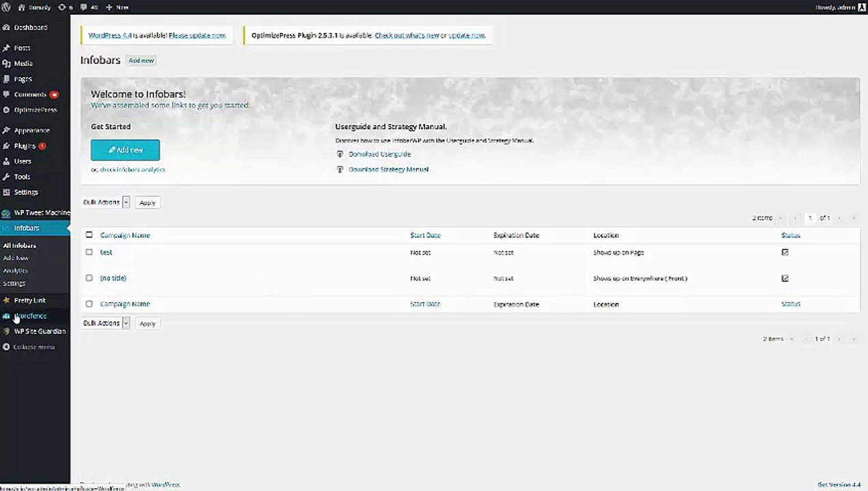Click the Collapse menu arrow icon
The height and width of the screenshot is (491, 868).
6,347
